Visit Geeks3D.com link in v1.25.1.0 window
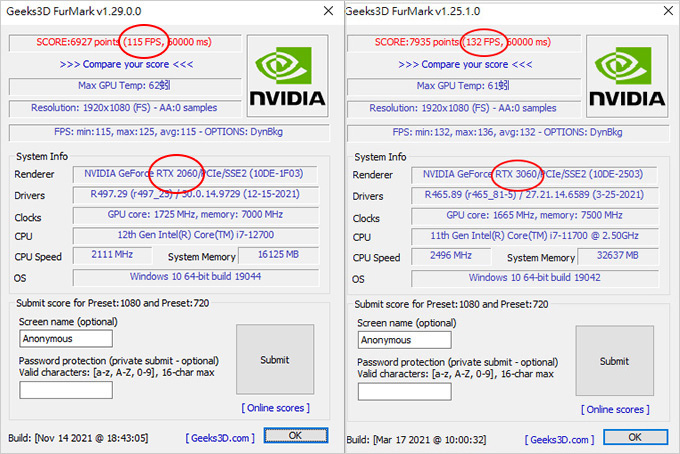The height and width of the screenshot is (454, 680). click(x=559, y=440)
